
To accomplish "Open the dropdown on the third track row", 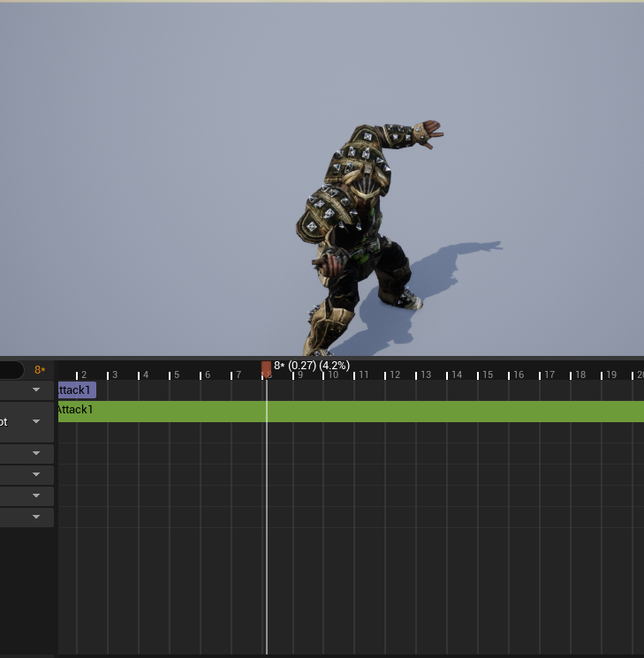I will click(x=36, y=453).
